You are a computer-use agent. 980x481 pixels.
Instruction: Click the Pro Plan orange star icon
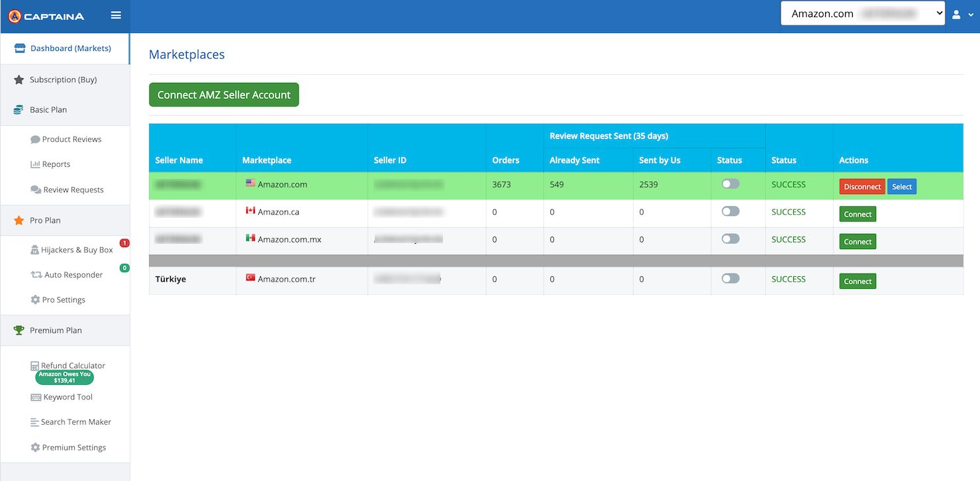point(19,220)
